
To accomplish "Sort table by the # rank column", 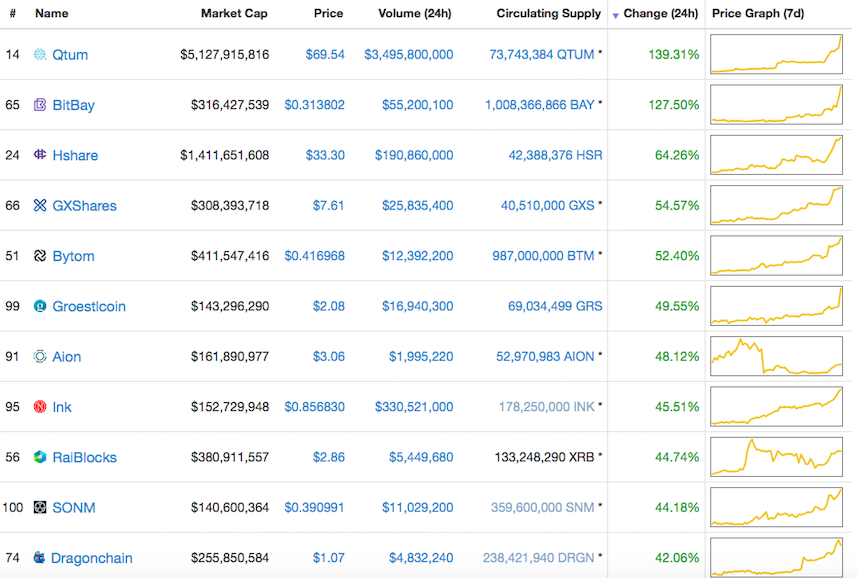I will [13, 13].
